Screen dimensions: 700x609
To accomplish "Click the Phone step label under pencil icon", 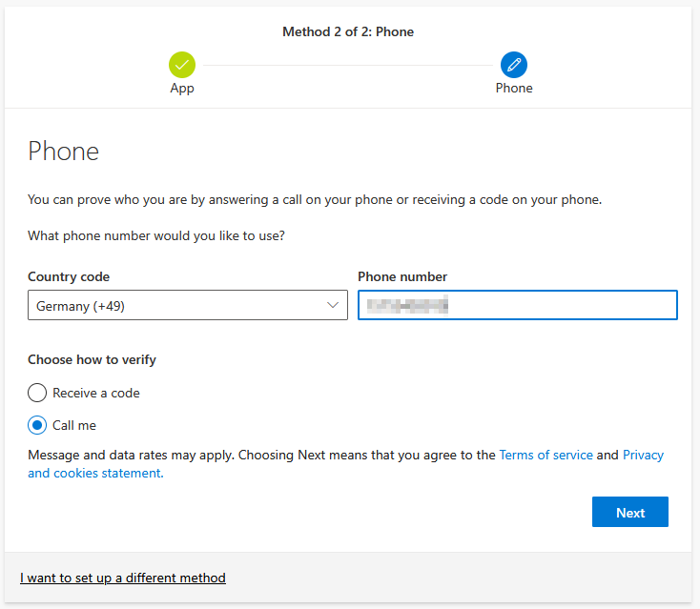I will click(514, 88).
